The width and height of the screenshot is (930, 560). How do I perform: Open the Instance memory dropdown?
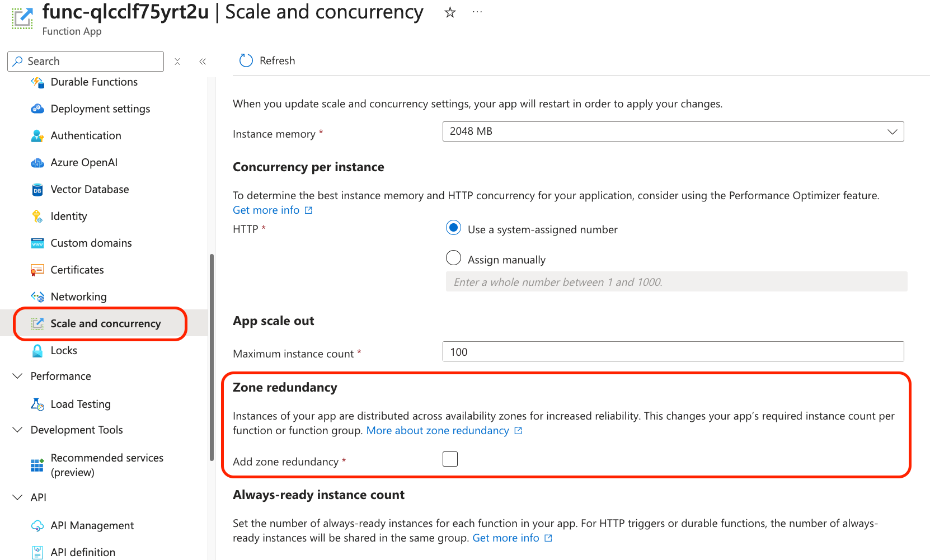coord(673,131)
